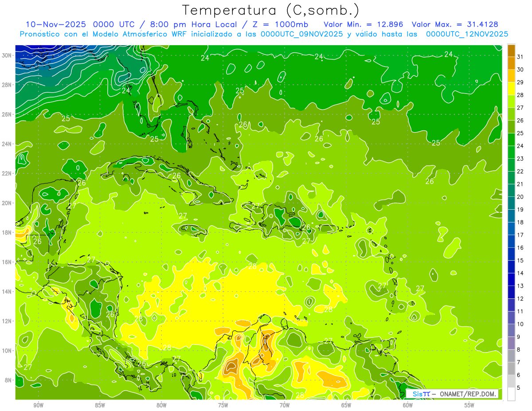Click the 80W longitude axis label
532x411 pixels.
tap(161, 406)
